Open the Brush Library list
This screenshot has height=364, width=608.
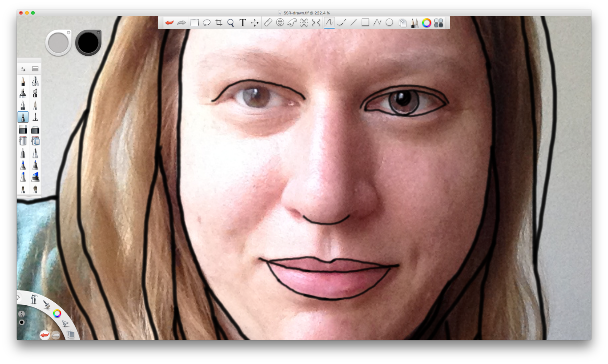coord(35,69)
